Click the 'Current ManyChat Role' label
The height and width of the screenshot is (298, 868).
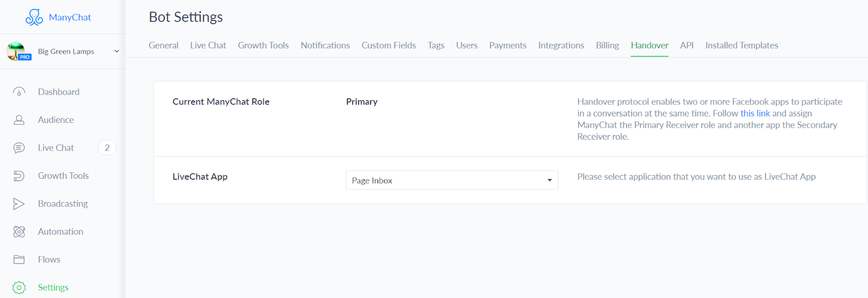(221, 102)
